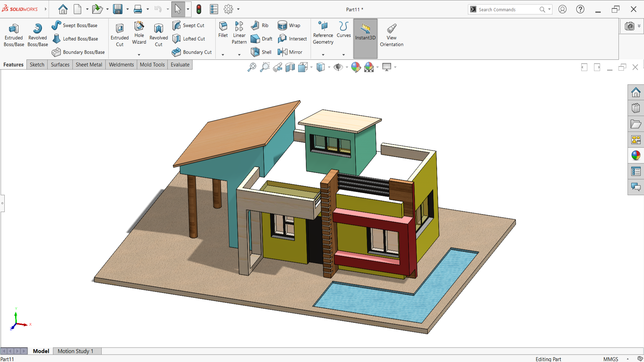
Task: Toggle Hide/Show Items eye icon
Action: (338, 67)
